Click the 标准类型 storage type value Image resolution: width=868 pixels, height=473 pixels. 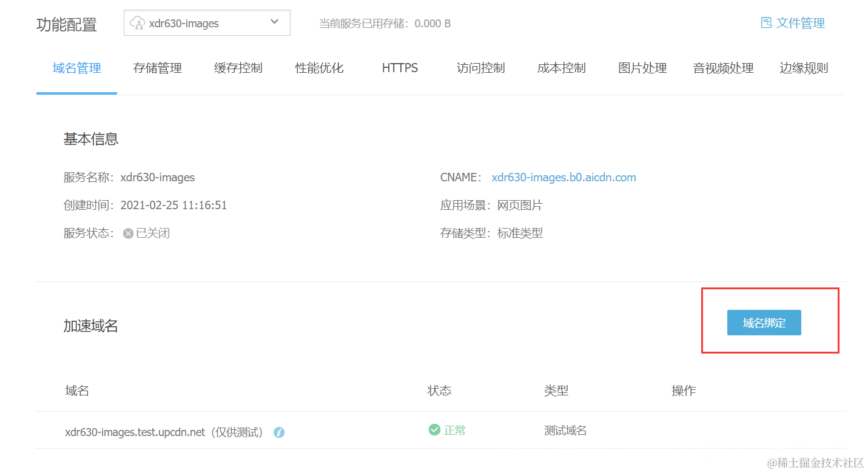coord(520,233)
